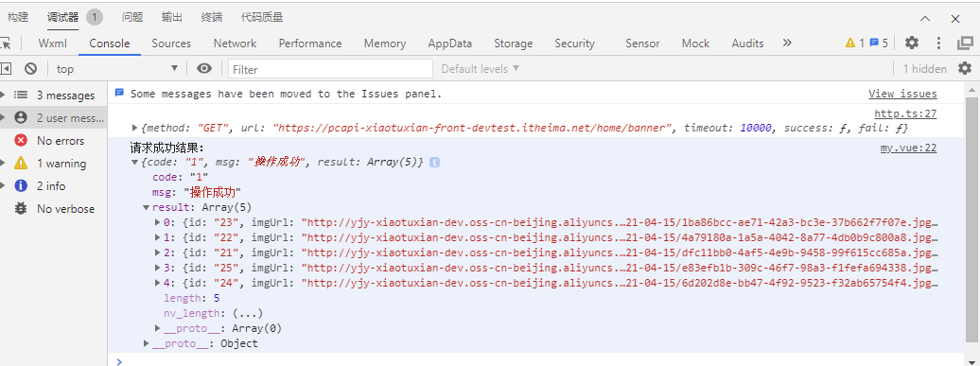Expand array item 2 with id 21
The height and width of the screenshot is (366, 980).
point(157,253)
